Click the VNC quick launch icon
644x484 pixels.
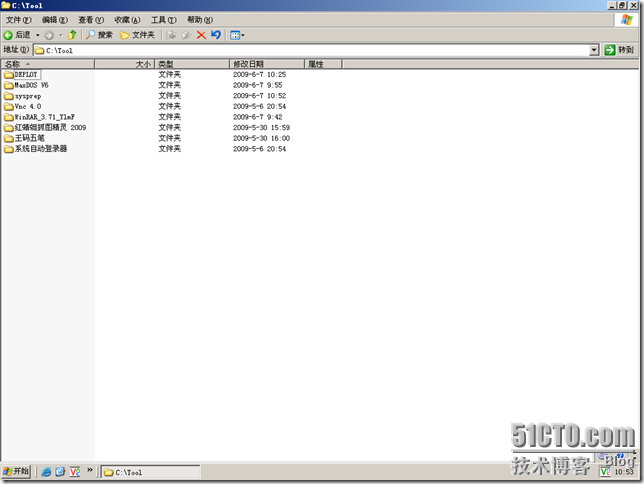pyautogui.click(x=75, y=472)
